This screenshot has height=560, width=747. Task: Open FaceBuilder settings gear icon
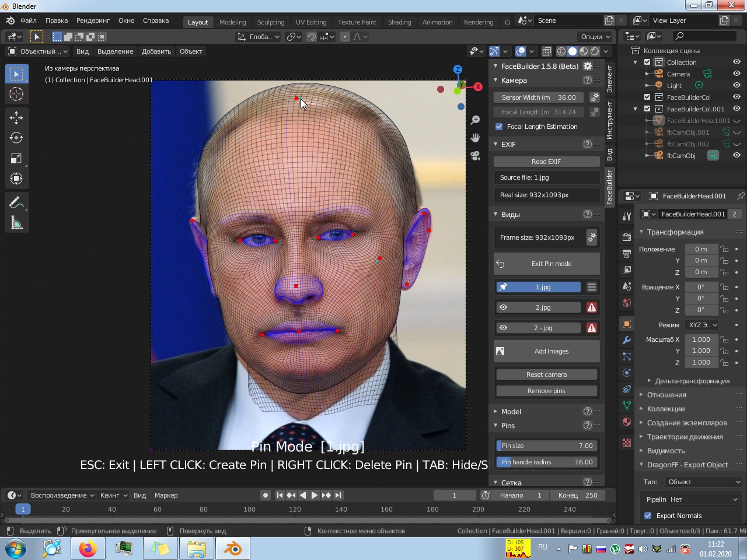point(588,66)
